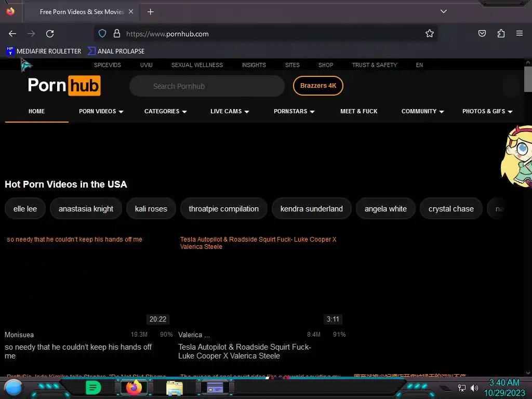532x399 pixels.
Task: Bookmark this page with the star icon
Action: click(430, 34)
